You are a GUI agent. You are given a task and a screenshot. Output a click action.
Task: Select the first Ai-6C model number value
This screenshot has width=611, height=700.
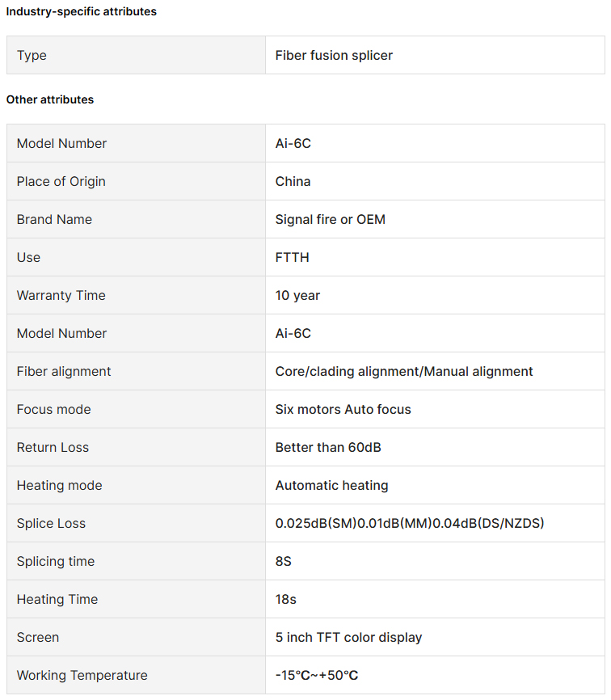[x=293, y=143]
